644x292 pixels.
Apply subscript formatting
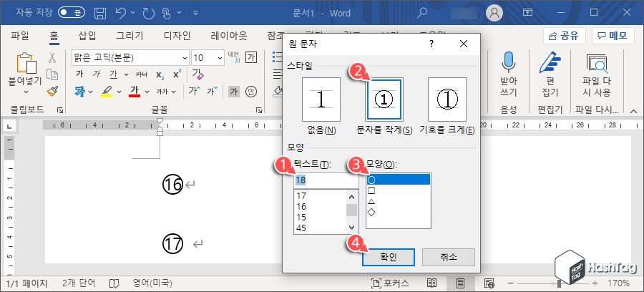[160, 74]
